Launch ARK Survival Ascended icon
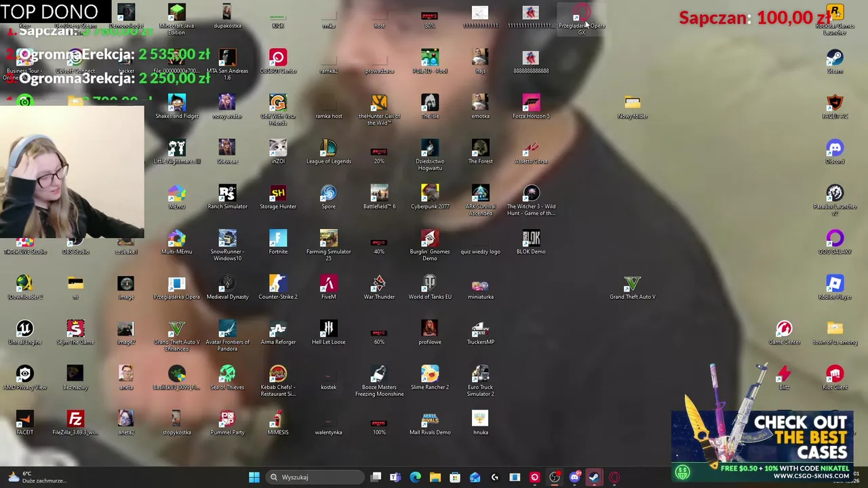This screenshot has width=868, height=488. click(480, 201)
